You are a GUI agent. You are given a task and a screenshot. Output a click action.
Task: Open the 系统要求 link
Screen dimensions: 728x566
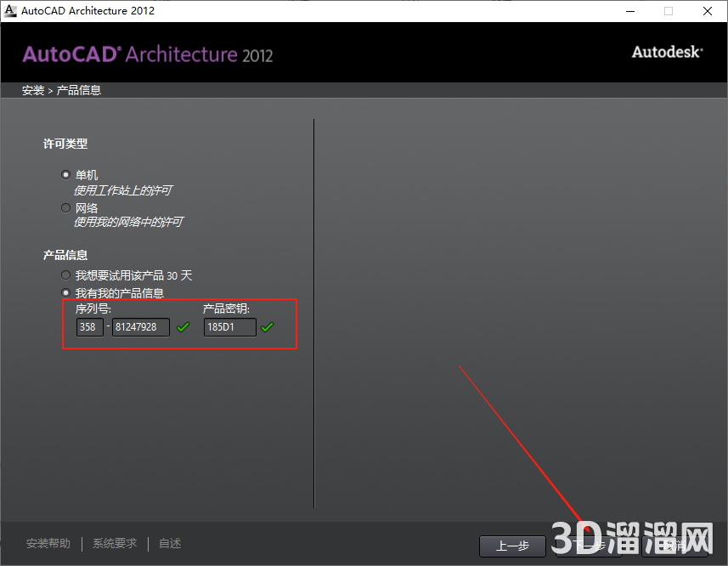[x=115, y=544]
